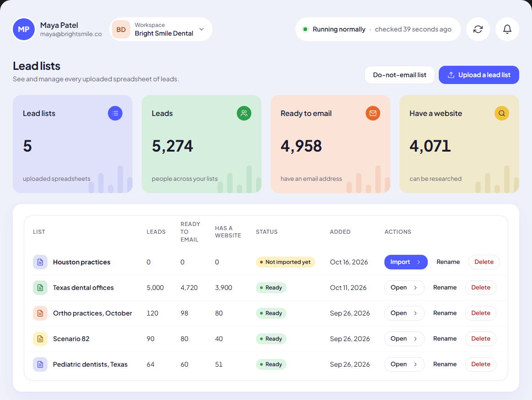Click the Houston practices list name
The height and width of the screenshot is (400, 532).
coord(81,262)
